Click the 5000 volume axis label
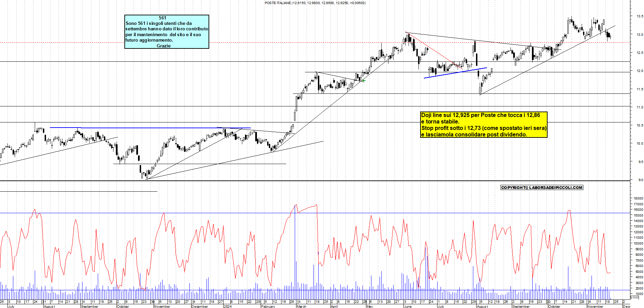Screen dimensions: 644x308 tap(639, 272)
